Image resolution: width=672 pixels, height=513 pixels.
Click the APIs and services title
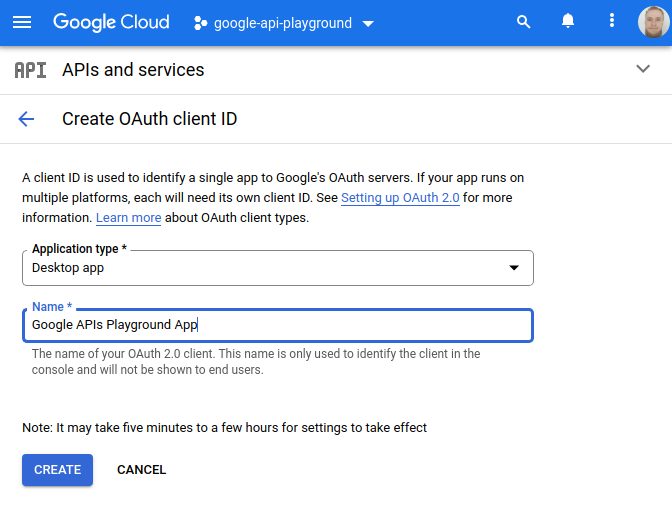(x=133, y=70)
